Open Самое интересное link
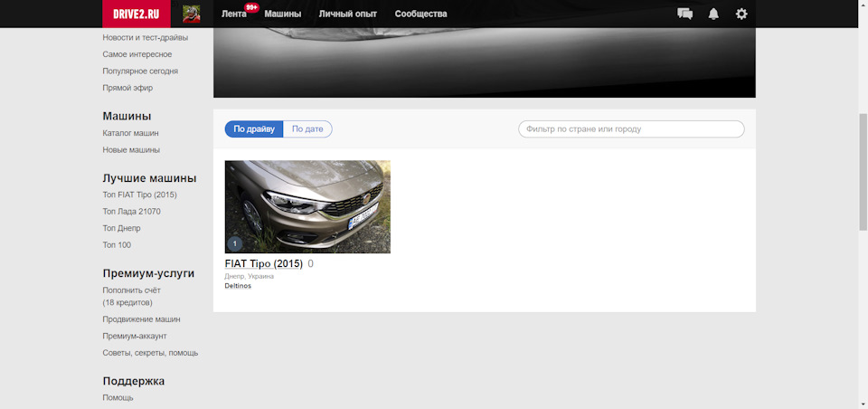 137,54
